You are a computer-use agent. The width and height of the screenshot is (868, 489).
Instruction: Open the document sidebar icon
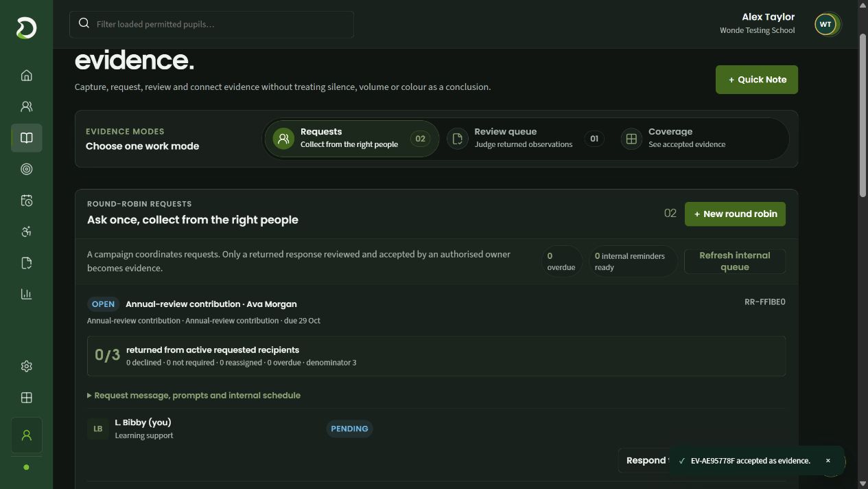coord(27,263)
